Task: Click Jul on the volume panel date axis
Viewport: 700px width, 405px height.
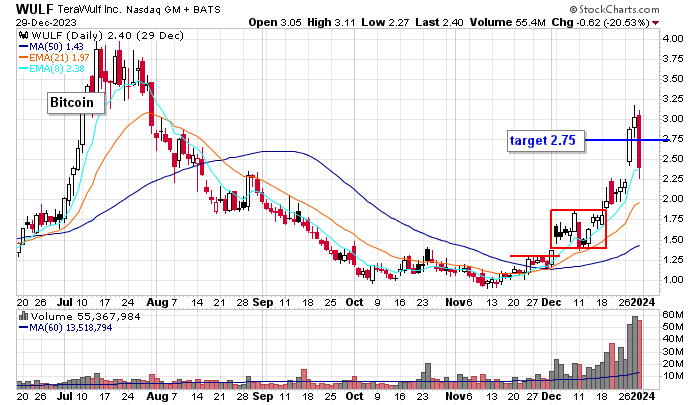Action: tap(65, 397)
